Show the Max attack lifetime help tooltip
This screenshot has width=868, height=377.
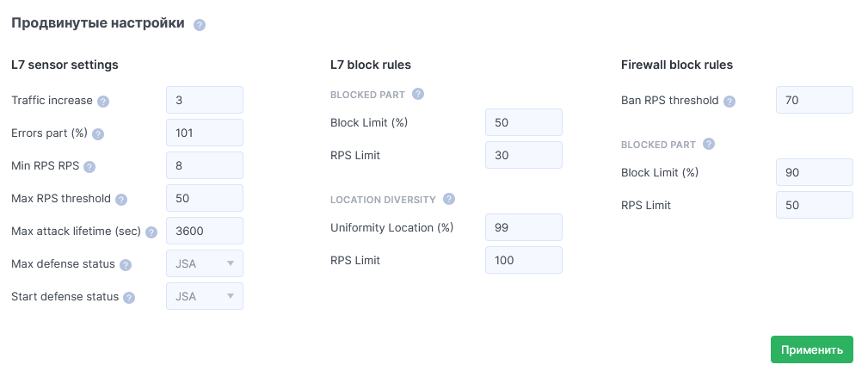[x=151, y=232]
